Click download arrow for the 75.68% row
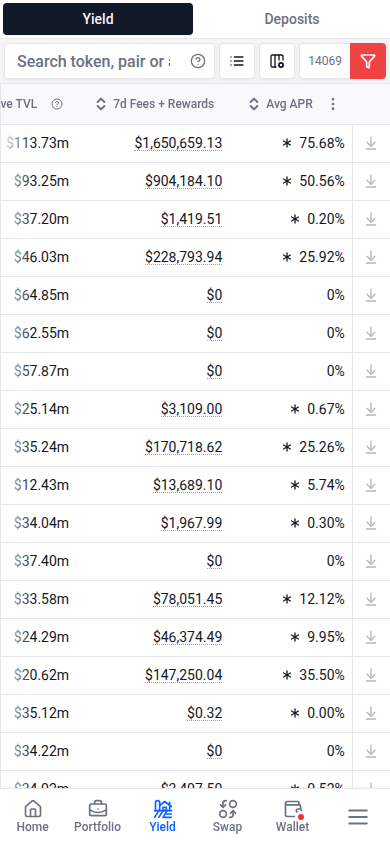 371,144
